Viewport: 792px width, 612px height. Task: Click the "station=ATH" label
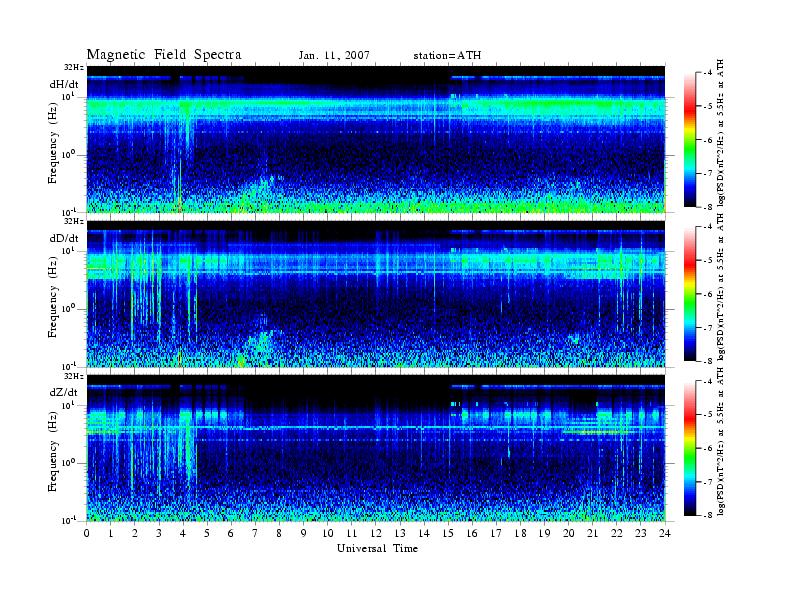pyautogui.click(x=447, y=56)
